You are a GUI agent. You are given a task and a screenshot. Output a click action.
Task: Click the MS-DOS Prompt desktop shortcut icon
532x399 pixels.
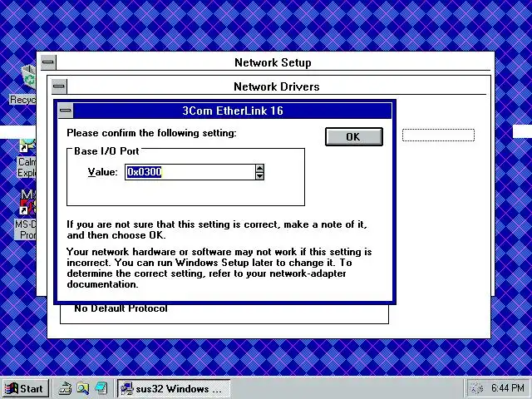coord(27,202)
